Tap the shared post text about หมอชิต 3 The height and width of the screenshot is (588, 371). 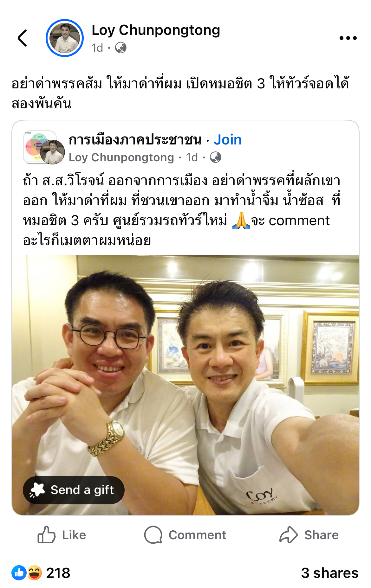click(x=181, y=210)
